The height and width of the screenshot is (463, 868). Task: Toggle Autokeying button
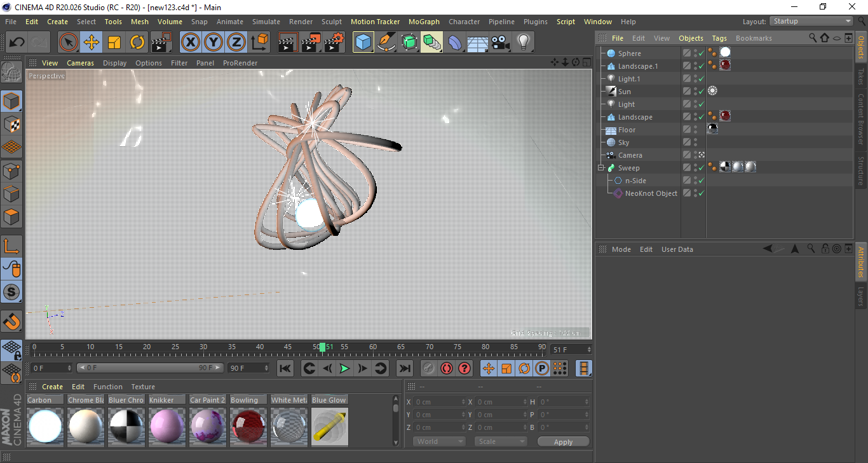click(447, 368)
